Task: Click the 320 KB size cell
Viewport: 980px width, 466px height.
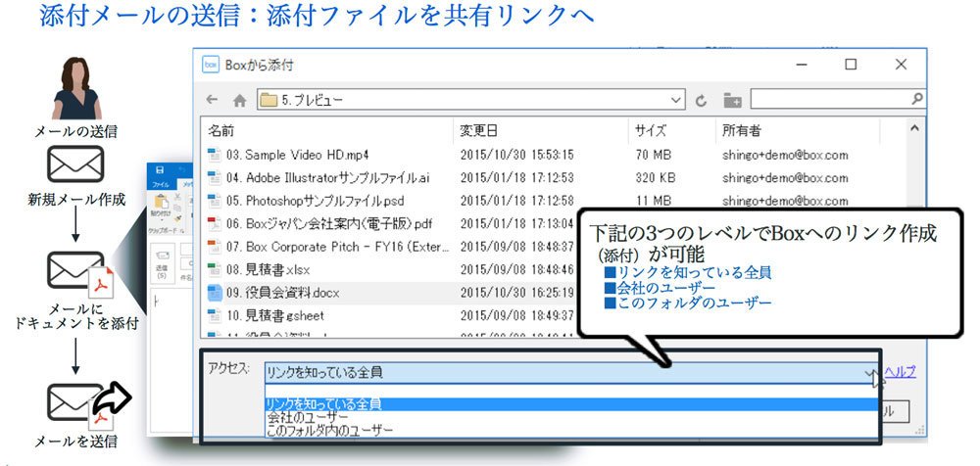Action: (x=655, y=177)
